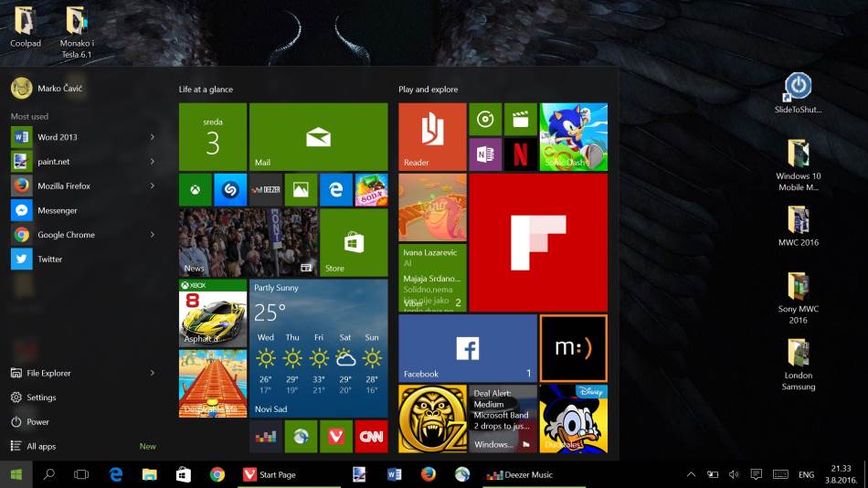868x488 pixels.
Task: Open the calendar tile showing sreda 3
Action: point(213,137)
